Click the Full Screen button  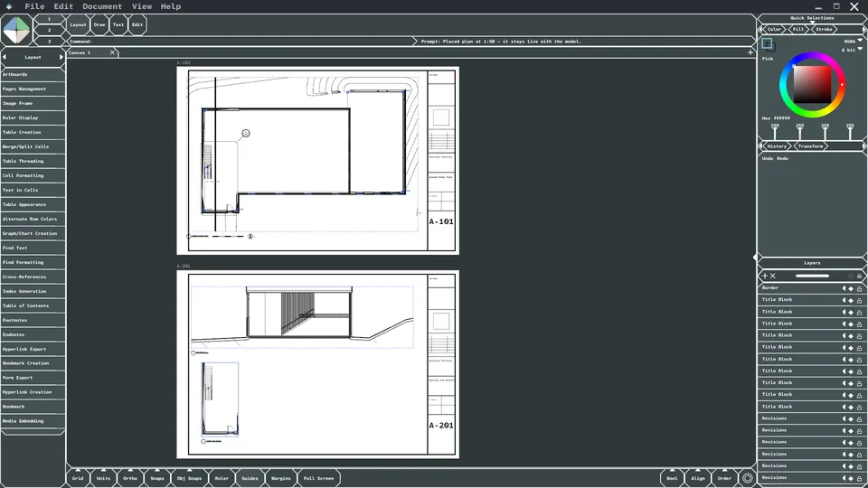(x=319, y=478)
